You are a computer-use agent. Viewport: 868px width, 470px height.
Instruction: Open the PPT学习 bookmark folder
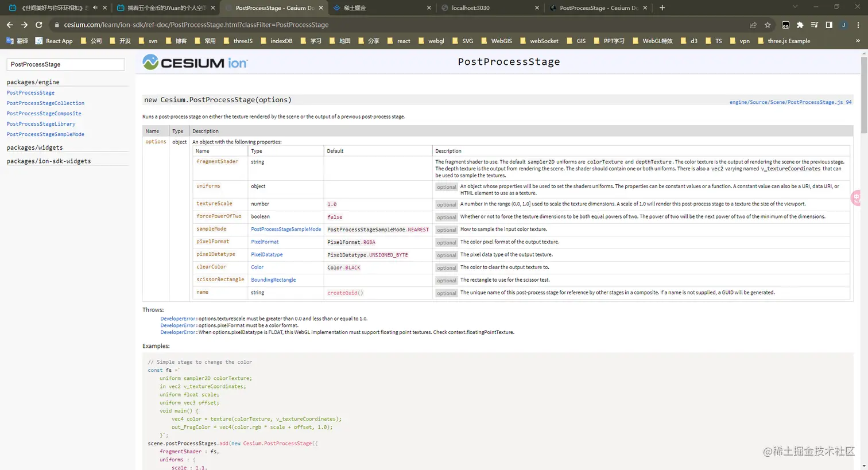[609, 41]
